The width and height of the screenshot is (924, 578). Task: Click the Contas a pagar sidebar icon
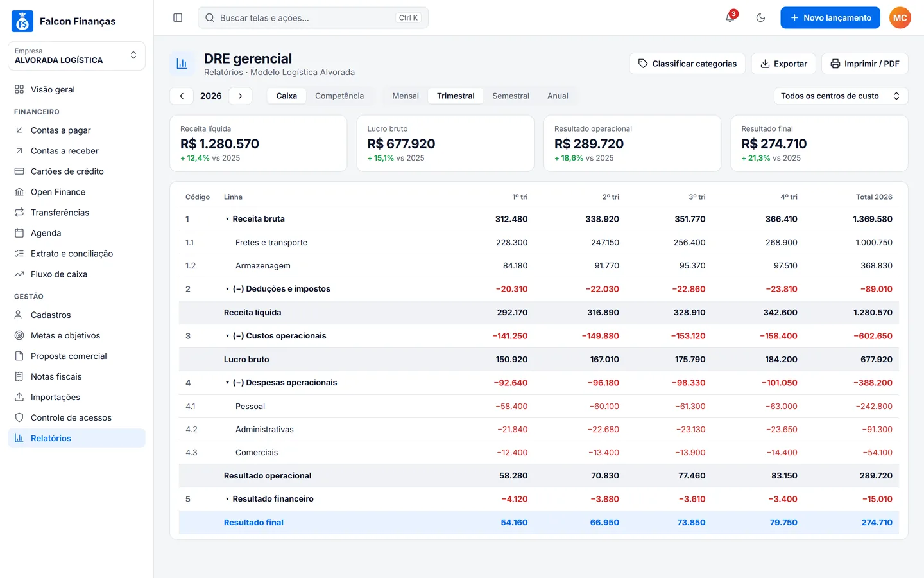[19, 130]
